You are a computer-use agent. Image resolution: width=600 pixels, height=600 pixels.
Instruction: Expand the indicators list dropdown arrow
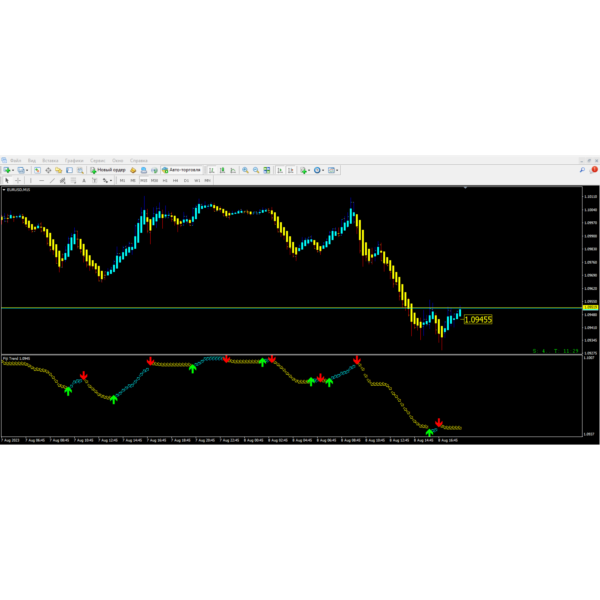pos(309,171)
